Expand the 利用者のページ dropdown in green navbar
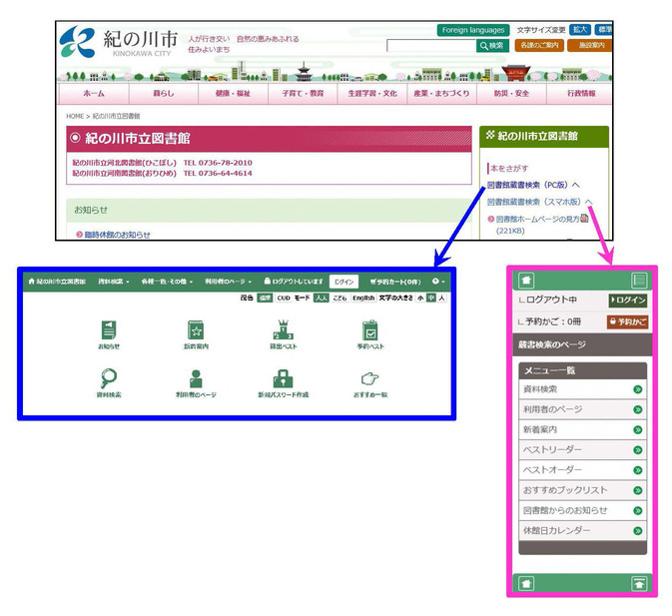672x616 pixels. click(228, 282)
